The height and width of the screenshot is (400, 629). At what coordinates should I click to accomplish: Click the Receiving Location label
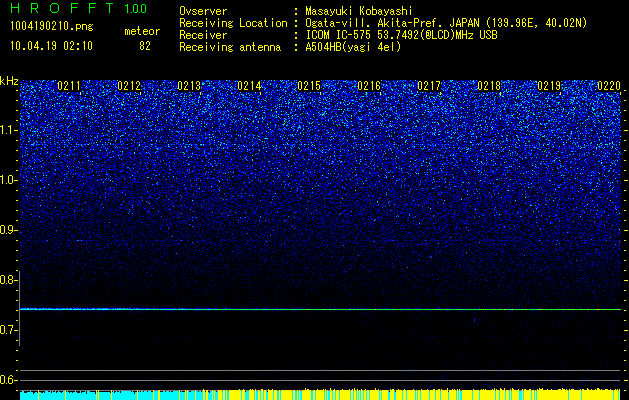(233, 23)
